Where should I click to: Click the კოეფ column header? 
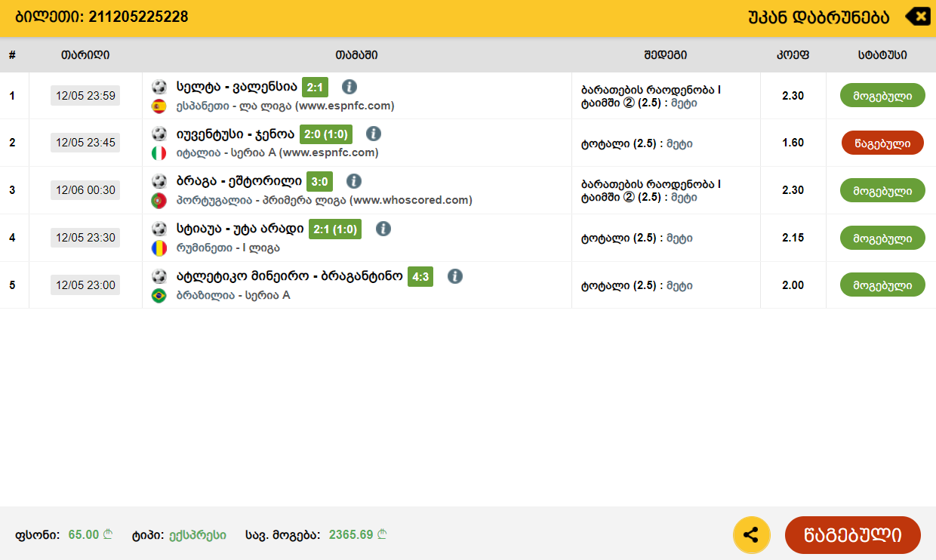(793, 54)
